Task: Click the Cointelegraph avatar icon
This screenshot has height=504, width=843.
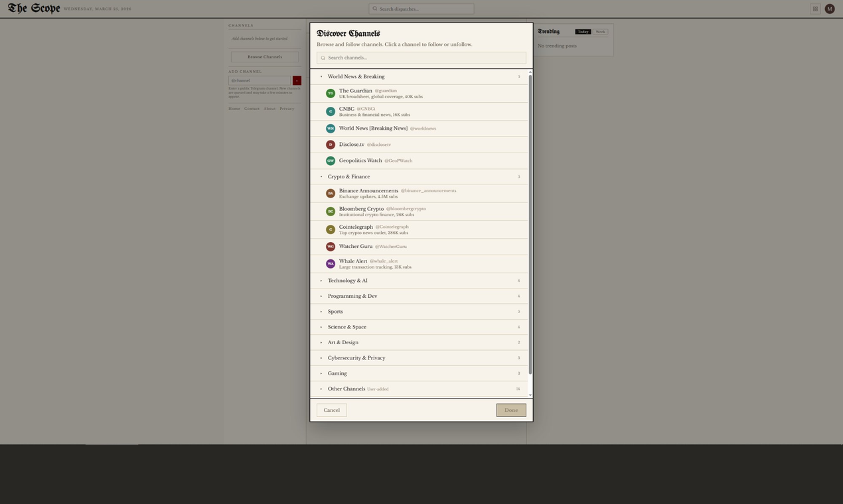Action: (331, 229)
